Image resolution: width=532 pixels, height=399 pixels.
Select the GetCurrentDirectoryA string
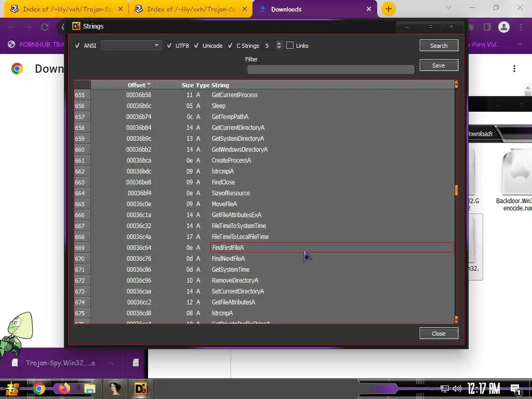click(238, 128)
